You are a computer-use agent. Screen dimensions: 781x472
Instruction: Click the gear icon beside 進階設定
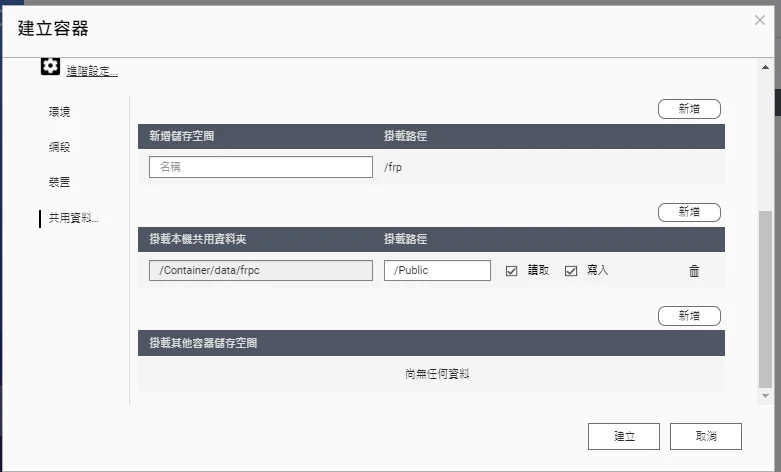50,67
